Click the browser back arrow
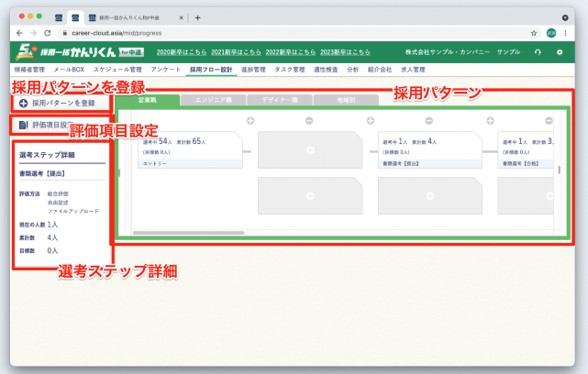The height and width of the screenshot is (374, 588). 19,33
